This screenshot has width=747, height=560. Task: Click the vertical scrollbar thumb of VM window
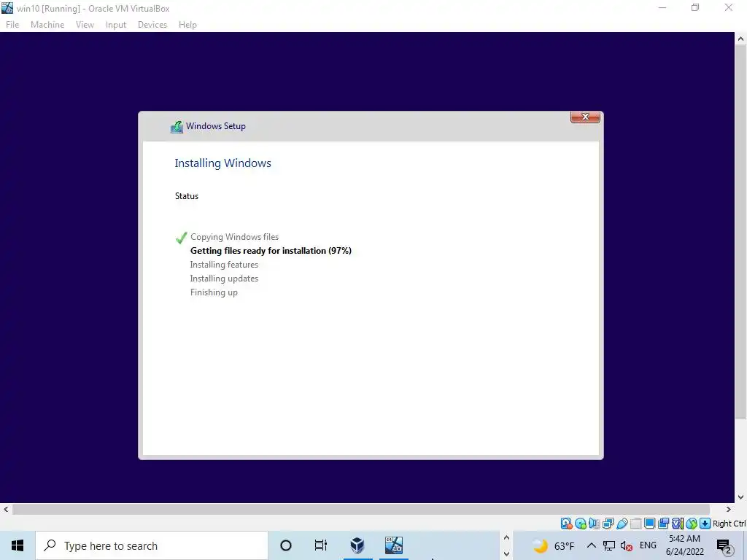tap(741, 233)
